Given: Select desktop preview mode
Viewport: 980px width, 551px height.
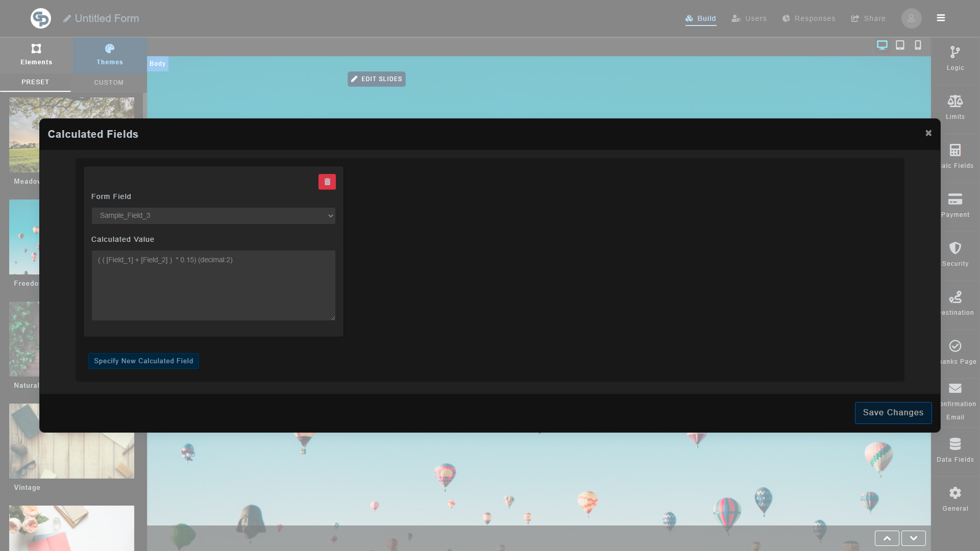Looking at the screenshot, I should pos(882,45).
